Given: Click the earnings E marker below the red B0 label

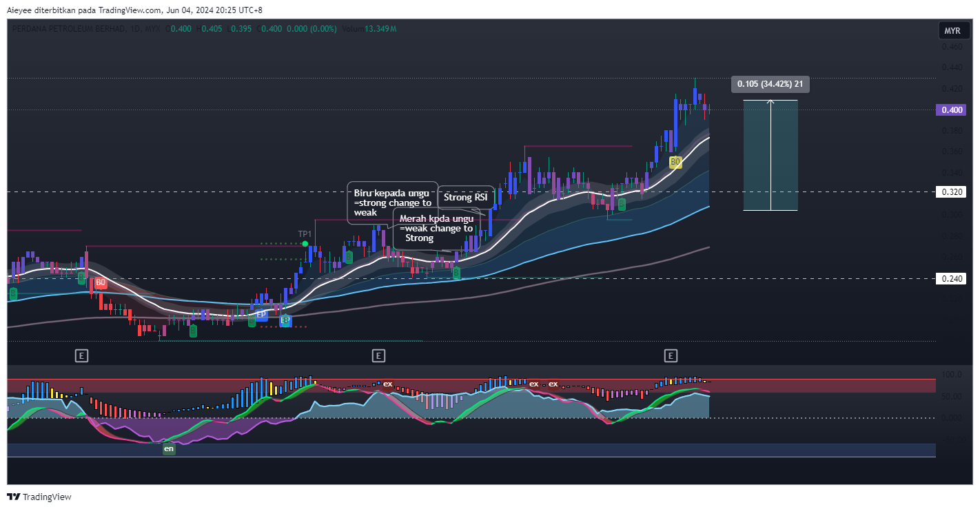Looking at the screenshot, I should coord(81,355).
